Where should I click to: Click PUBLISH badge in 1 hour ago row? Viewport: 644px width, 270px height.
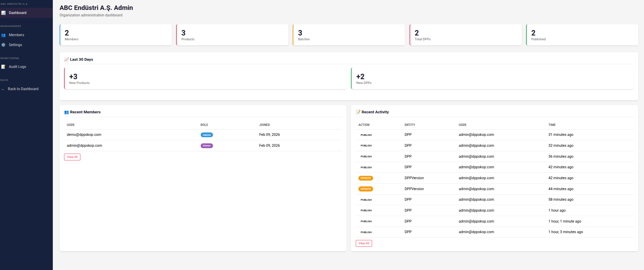(x=366, y=211)
